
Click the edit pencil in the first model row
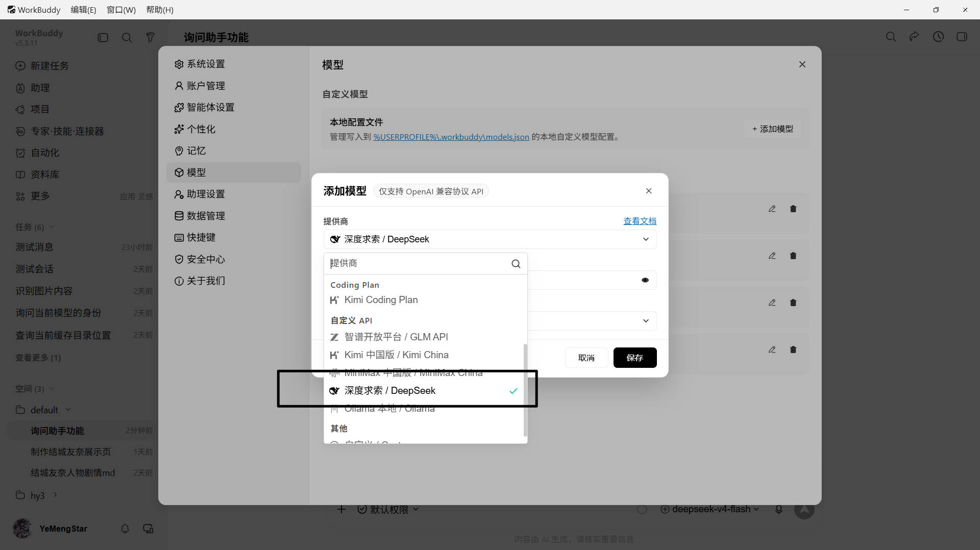click(772, 209)
